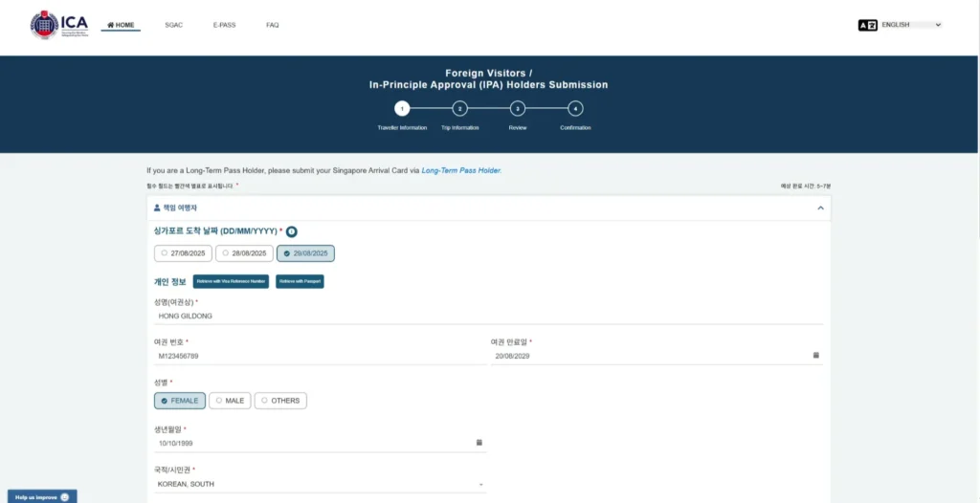Open the ENGLISH language dropdown
The height and width of the screenshot is (503, 980).
coord(911,25)
